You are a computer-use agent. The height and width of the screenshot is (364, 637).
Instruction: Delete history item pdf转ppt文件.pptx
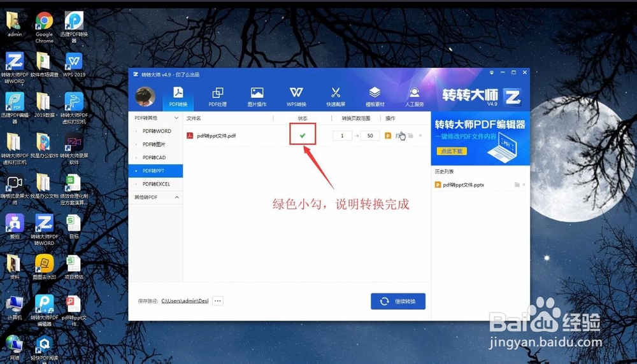[x=524, y=185]
